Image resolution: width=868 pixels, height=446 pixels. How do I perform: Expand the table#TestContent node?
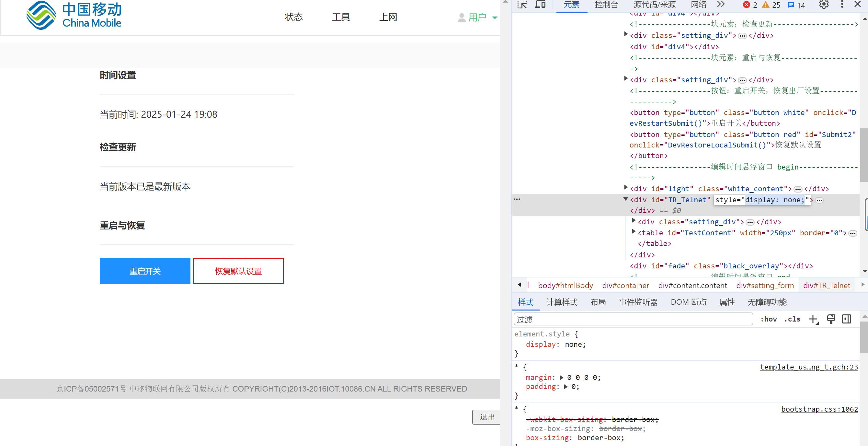[634, 232]
